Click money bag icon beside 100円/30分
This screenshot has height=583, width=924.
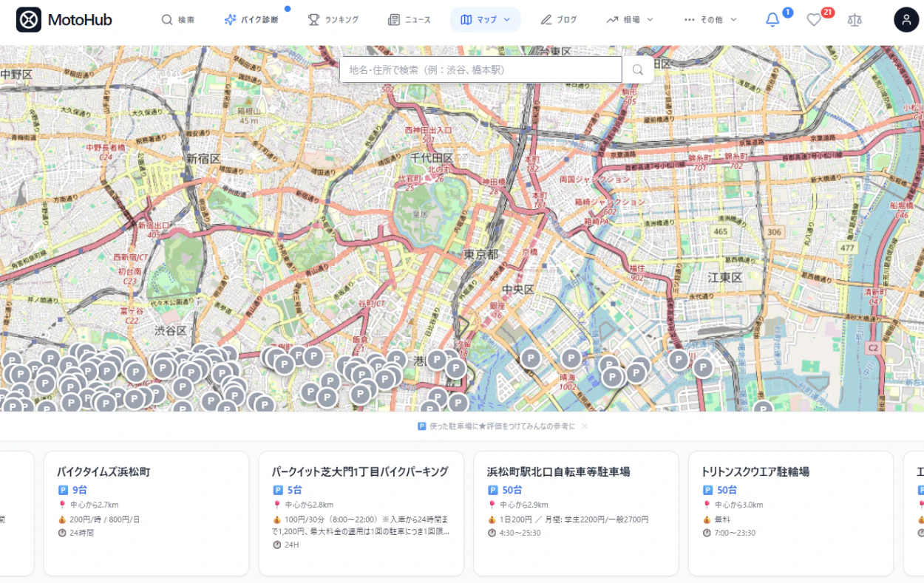pos(277,519)
